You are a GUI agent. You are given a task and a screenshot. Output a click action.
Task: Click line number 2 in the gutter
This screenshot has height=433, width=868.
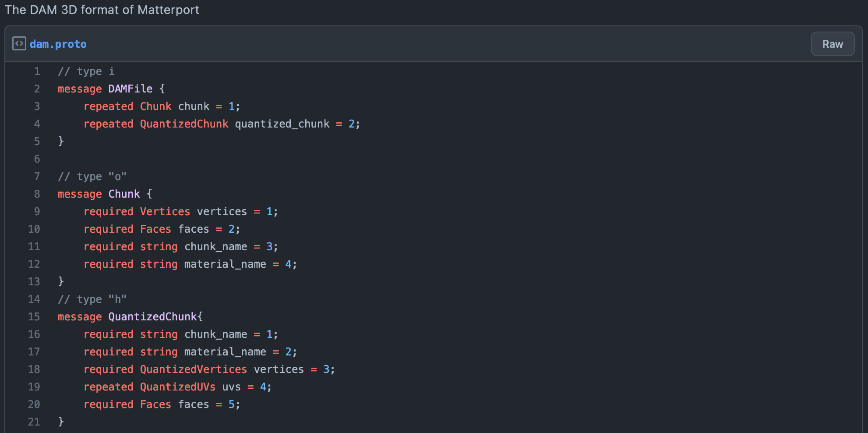37,89
